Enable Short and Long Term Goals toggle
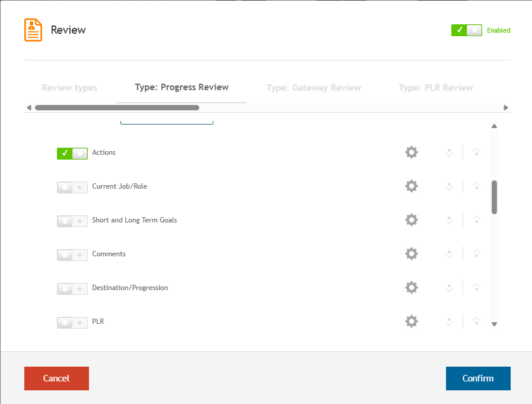532x404 pixels. (72, 221)
